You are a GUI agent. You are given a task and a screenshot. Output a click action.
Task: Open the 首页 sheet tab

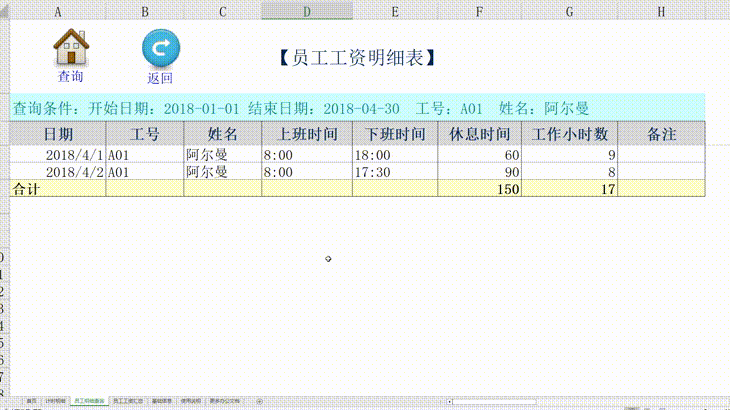32,401
